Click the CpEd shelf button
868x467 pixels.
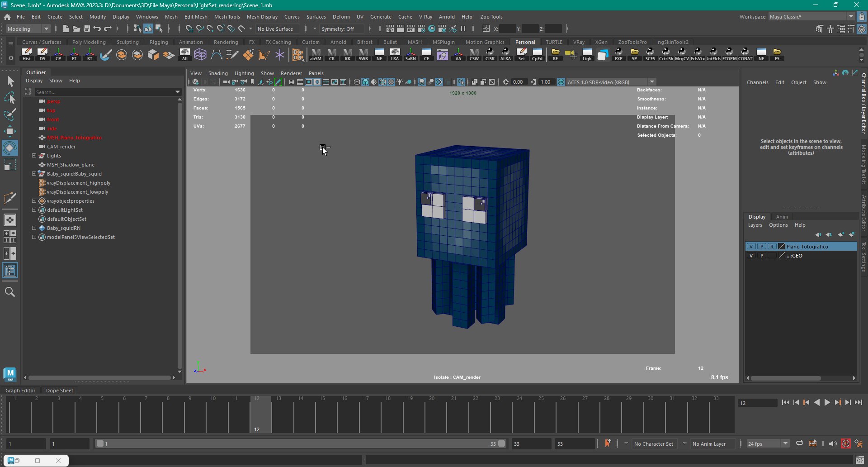[x=537, y=54]
